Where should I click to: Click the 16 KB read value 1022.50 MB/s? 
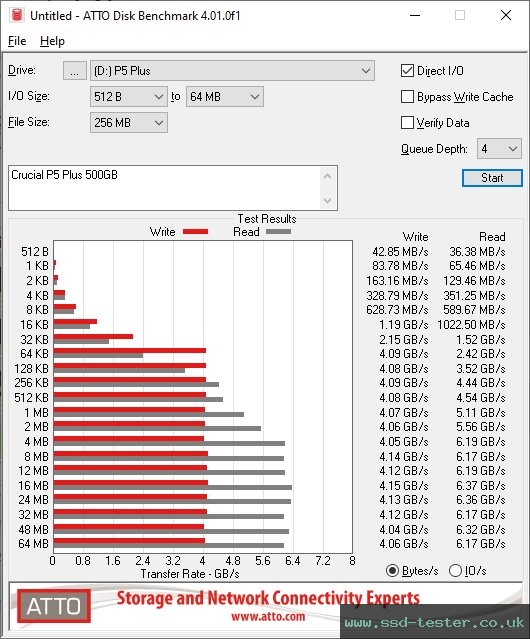[471, 324]
